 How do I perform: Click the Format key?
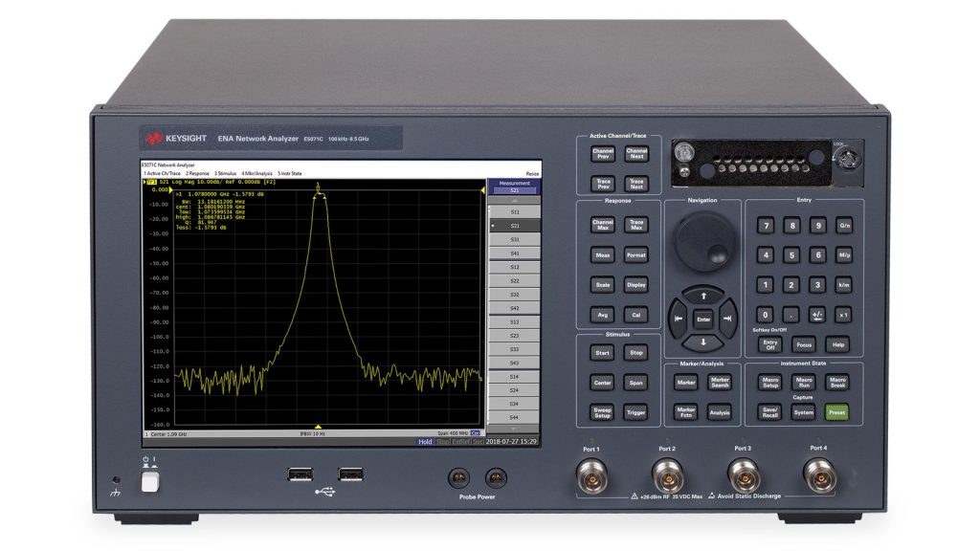point(636,254)
